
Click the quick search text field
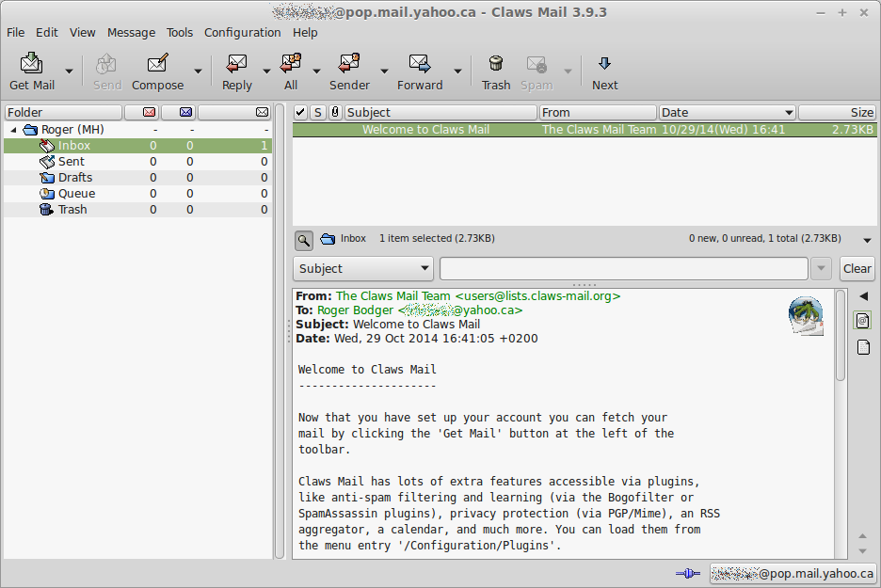624,268
